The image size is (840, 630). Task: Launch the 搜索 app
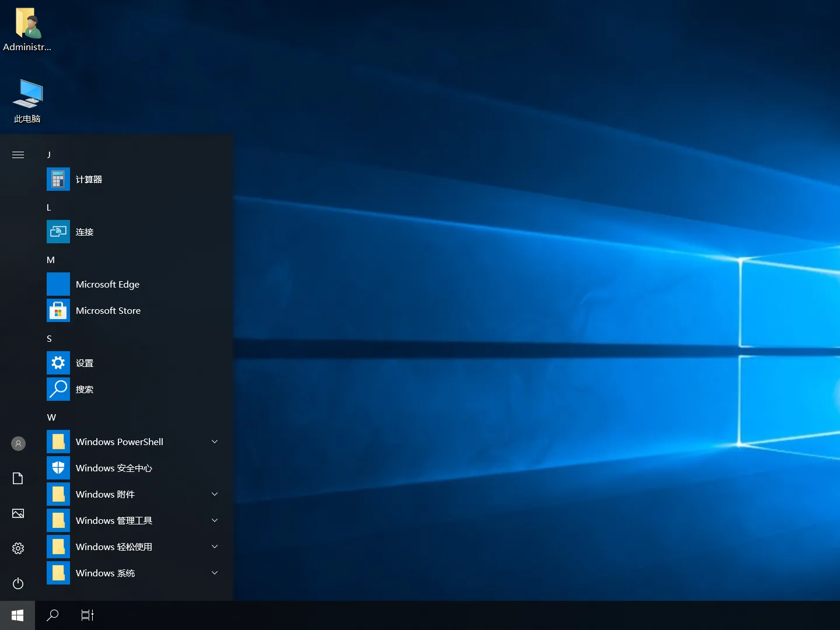coord(85,389)
